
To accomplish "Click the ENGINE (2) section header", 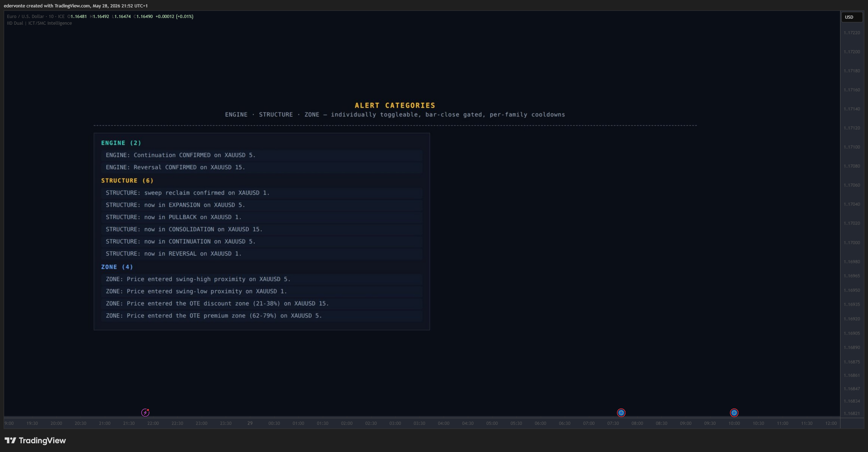I will [121, 143].
